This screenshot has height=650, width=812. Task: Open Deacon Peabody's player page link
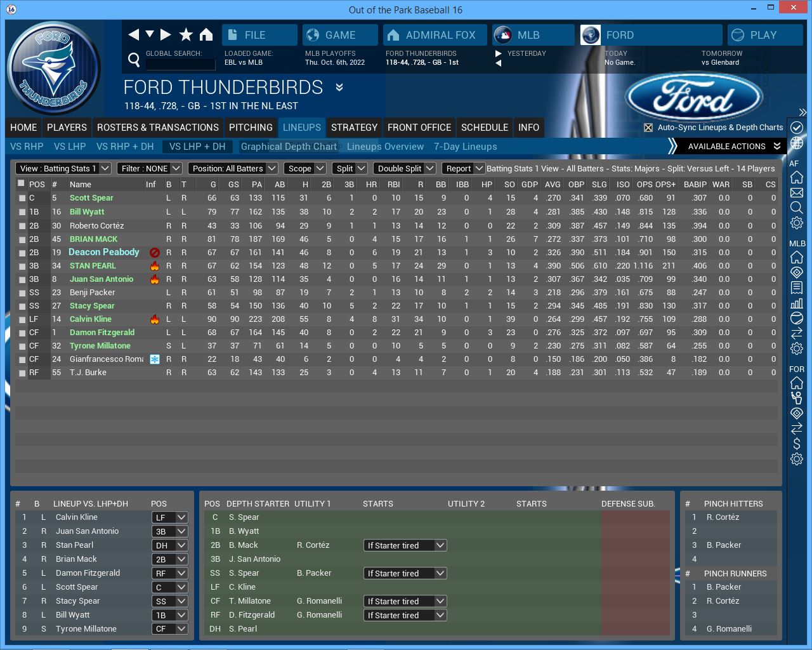coord(103,252)
